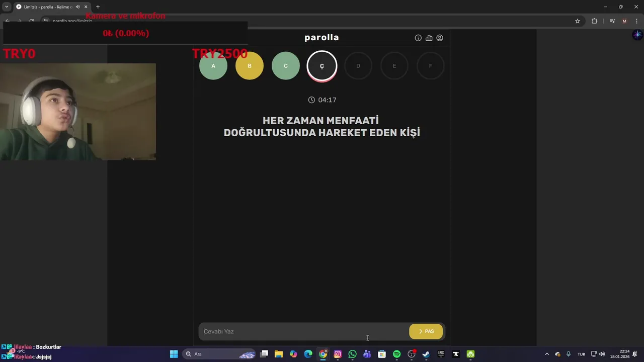Open the clock showing 22:24
Screen dimensions: 644x362
[619, 354]
